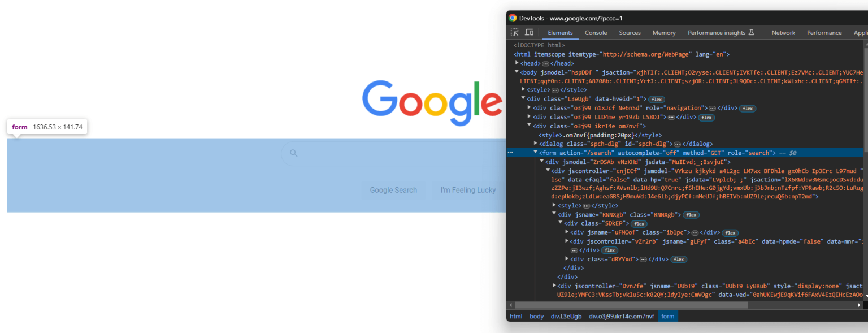Toggle the device toolbar icon
The width and height of the screenshot is (868, 333).
coord(529,33)
